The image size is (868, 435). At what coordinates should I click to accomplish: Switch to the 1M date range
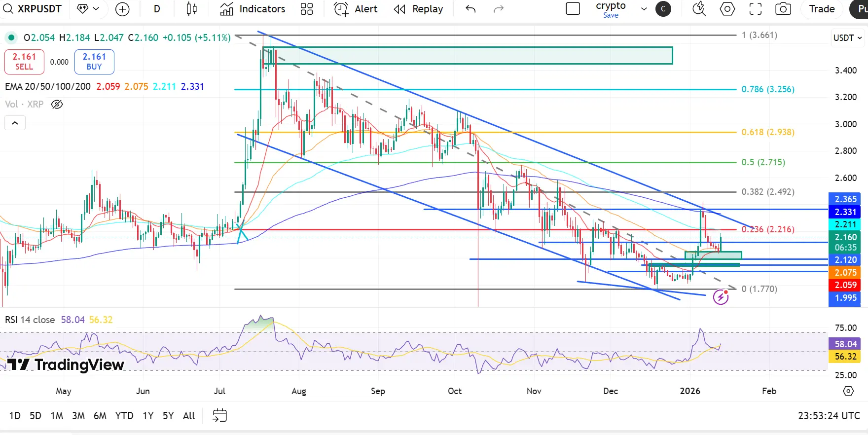click(x=57, y=416)
